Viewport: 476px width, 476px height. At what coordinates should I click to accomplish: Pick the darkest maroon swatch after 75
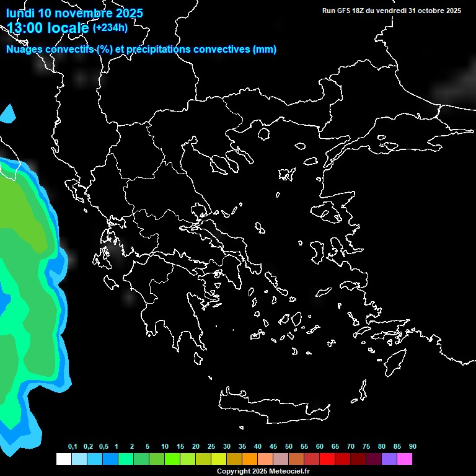tap(374, 459)
